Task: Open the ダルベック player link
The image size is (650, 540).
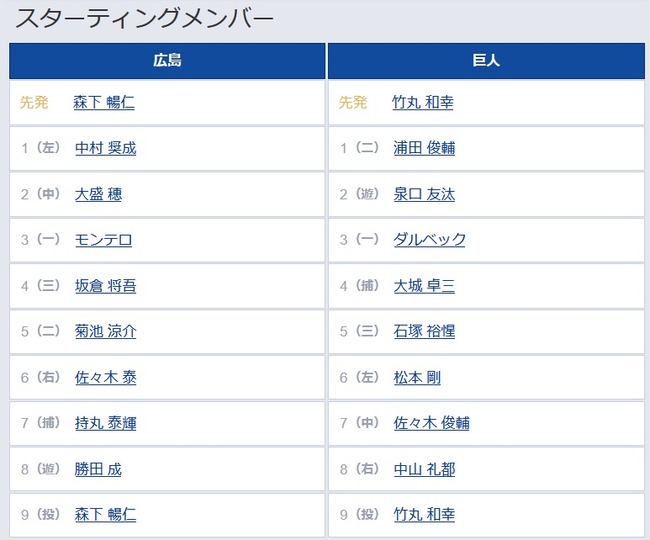Action: click(429, 240)
